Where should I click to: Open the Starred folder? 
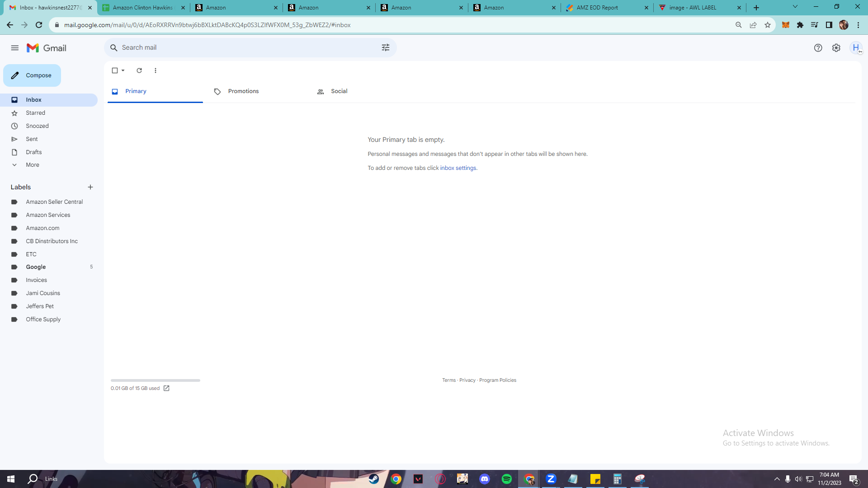pos(49,113)
